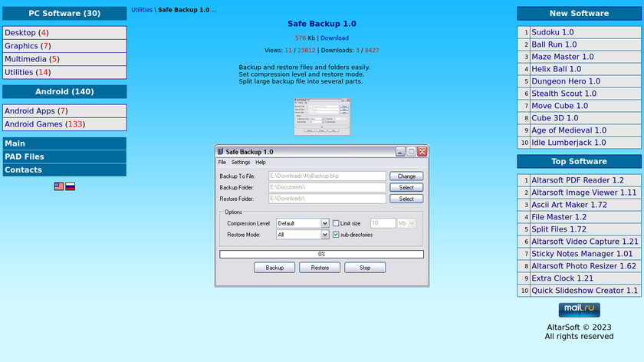Image resolution: width=644 pixels, height=362 pixels.
Task: Click the US English flag icon
Action: (x=59, y=186)
